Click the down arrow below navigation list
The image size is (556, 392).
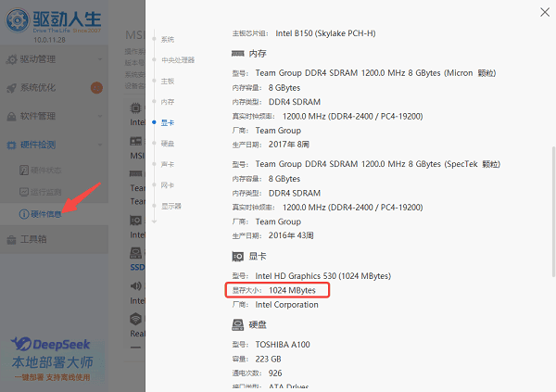click(154, 221)
